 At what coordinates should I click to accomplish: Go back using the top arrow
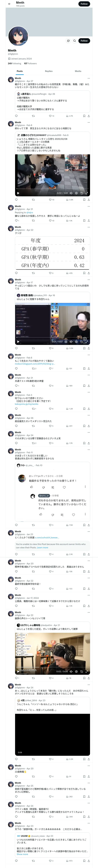pyautogui.click(x=9, y=4)
